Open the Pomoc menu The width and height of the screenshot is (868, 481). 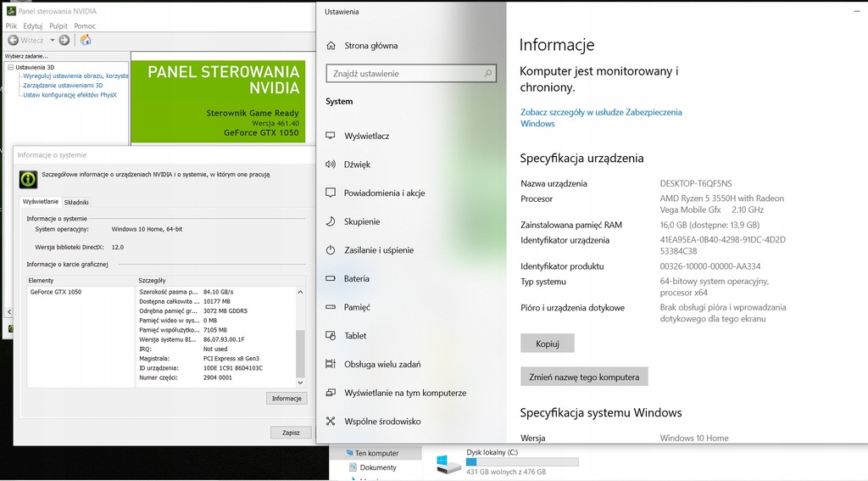tap(85, 26)
